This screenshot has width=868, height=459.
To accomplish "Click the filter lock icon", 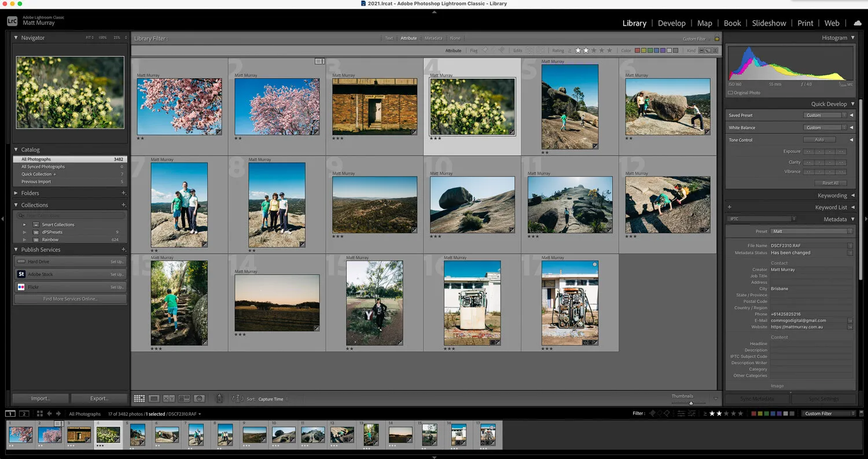I will [x=717, y=38].
